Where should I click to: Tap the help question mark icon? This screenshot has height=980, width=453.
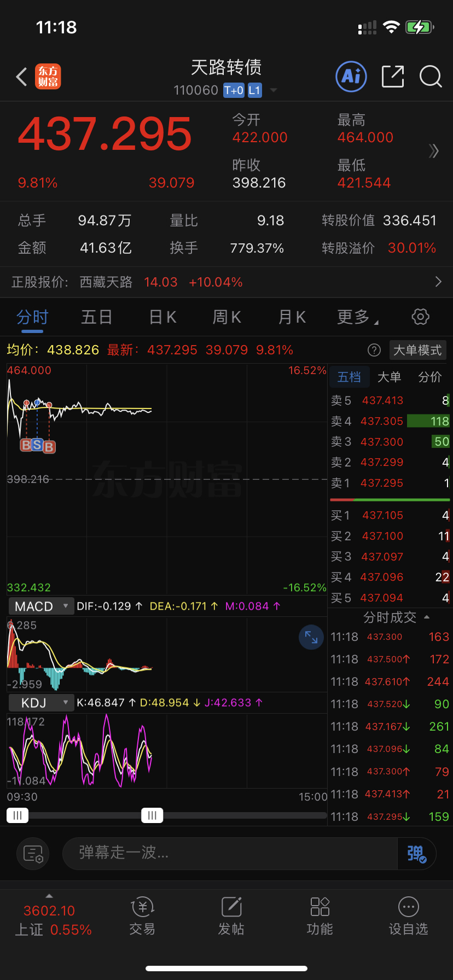coord(374,350)
